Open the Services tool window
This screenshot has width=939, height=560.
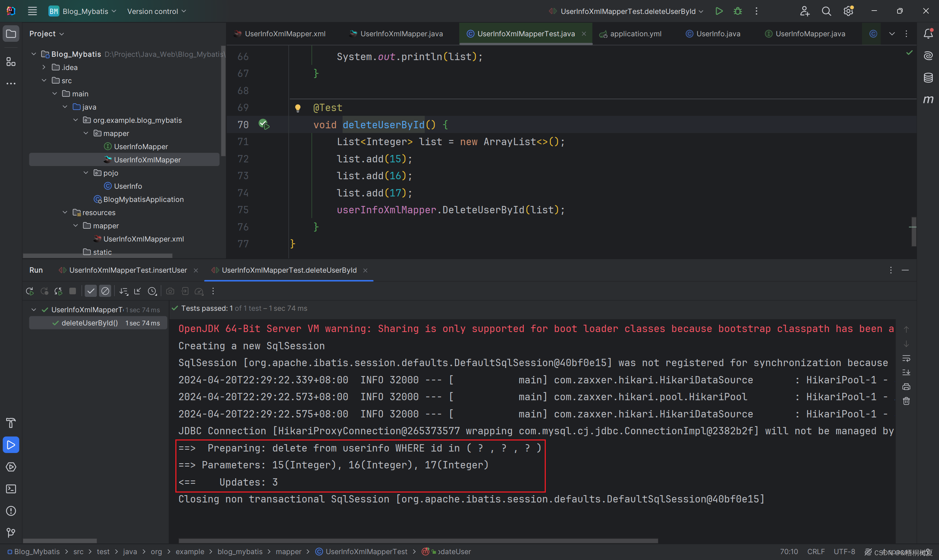point(11,467)
